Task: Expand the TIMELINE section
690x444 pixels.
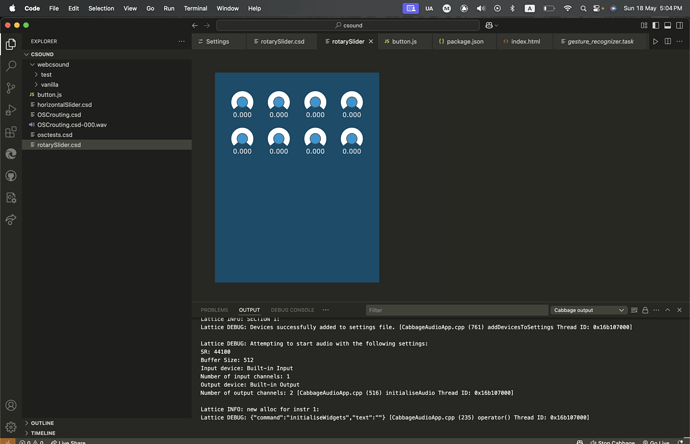Action: (x=106, y=433)
